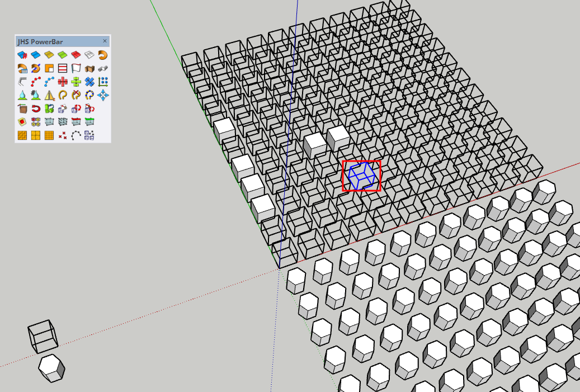Select the blue dots array with green axes
Image resolution: width=580 pixels, height=392 pixels.
(103, 82)
